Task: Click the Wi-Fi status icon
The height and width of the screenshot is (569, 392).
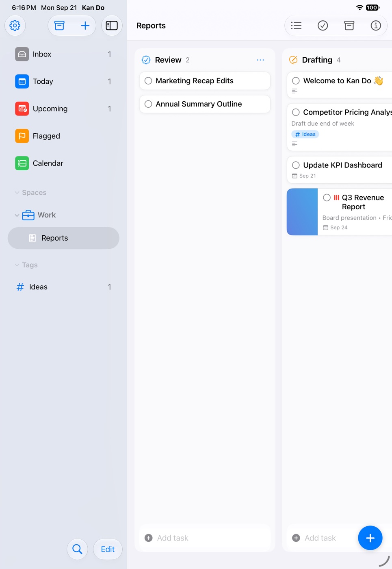Action: point(360,8)
